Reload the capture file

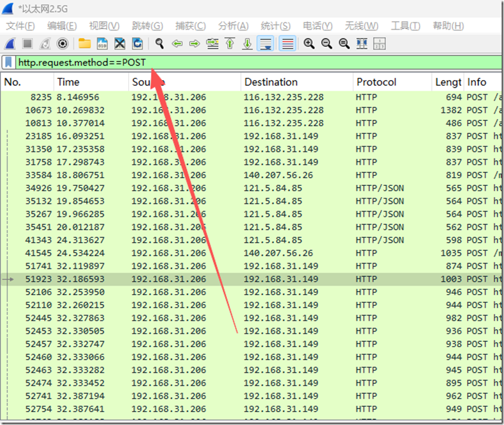137,43
